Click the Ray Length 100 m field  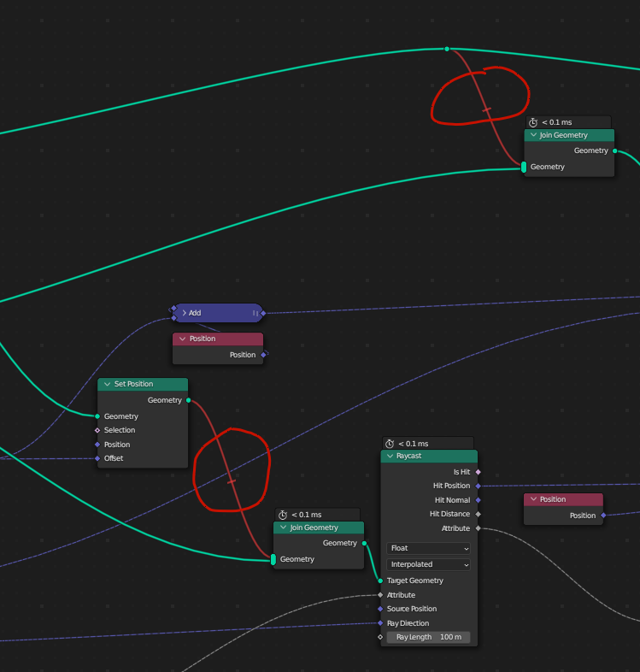(428, 637)
